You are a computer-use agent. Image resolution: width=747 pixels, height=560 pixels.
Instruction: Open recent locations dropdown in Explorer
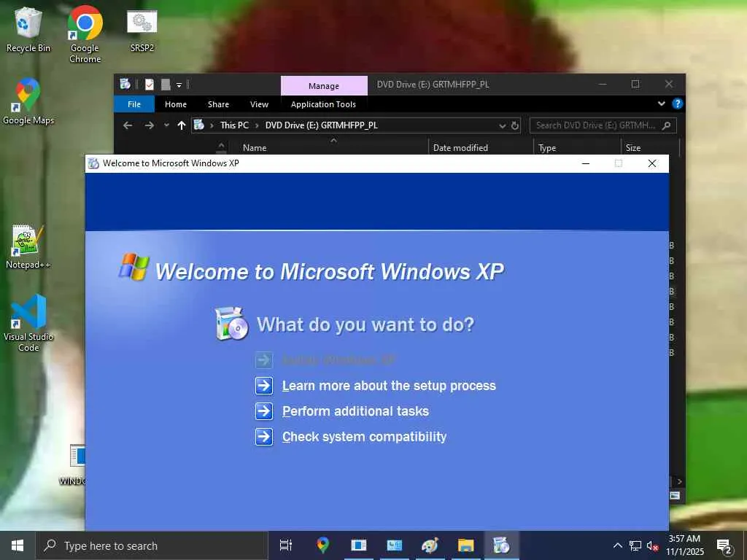166,125
